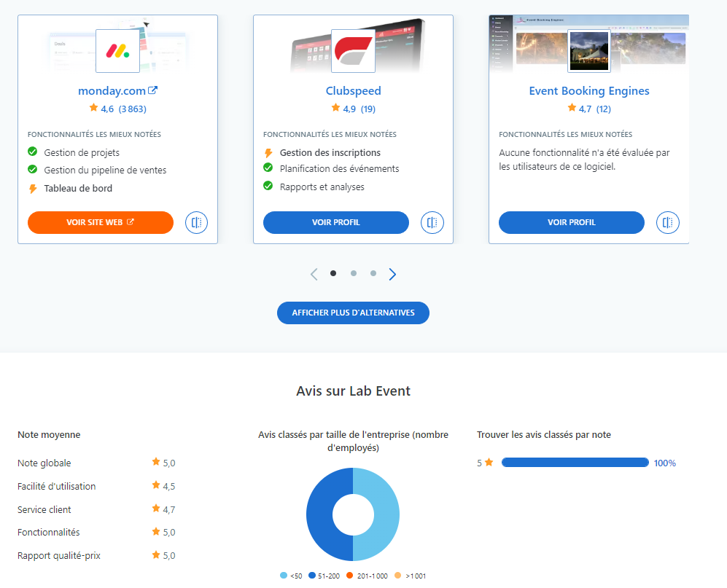Click the dark blue 51-200 donut segment
Viewport: 727px width, 588px height.
click(x=320, y=514)
